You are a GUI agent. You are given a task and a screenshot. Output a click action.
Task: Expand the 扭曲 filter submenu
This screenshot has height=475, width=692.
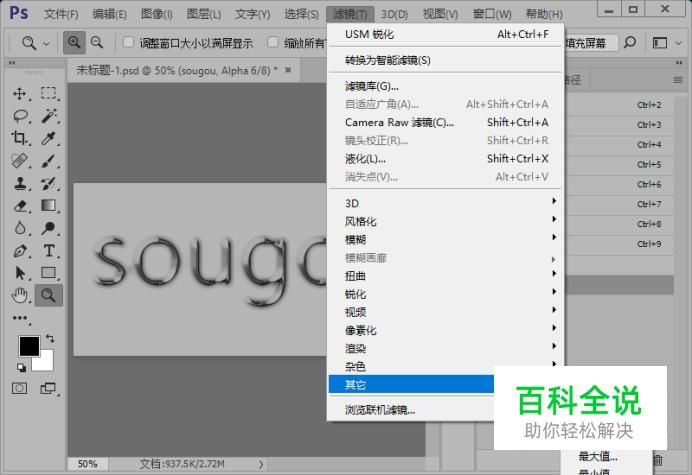(446, 275)
